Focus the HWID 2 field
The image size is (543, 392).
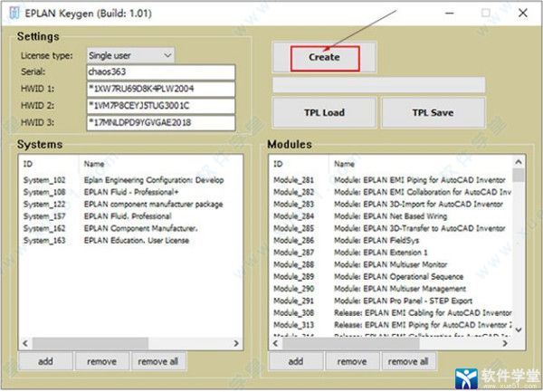161,106
